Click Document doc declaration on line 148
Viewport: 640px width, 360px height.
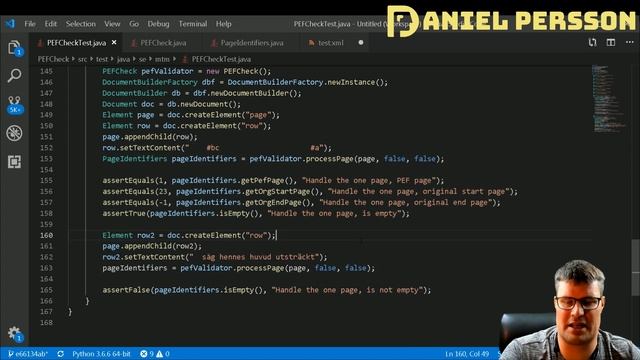(128, 104)
